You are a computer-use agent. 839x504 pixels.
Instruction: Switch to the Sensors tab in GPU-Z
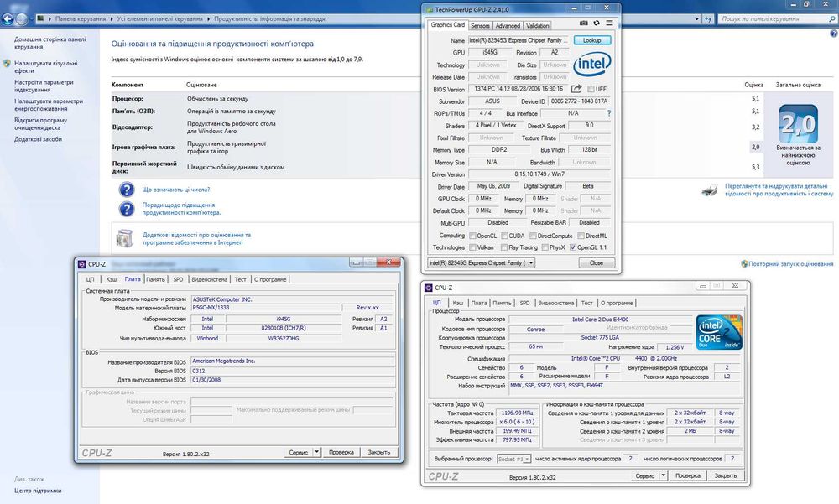point(480,26)
